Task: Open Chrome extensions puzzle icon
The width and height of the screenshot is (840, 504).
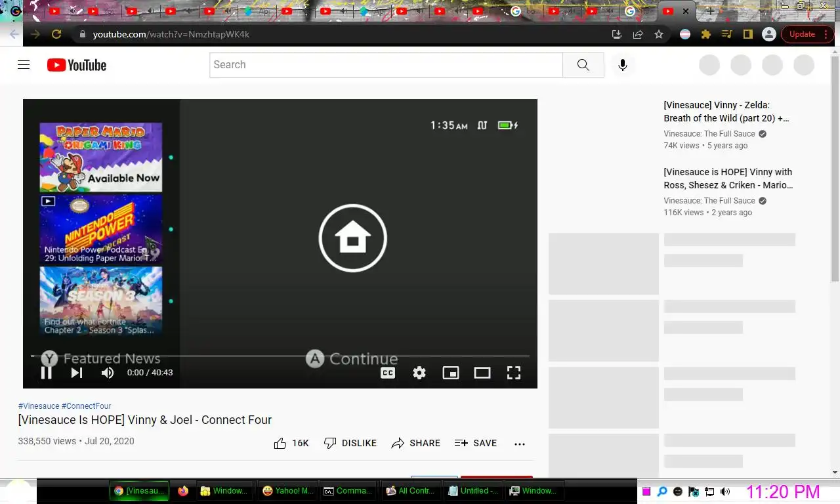Action: tap(706, 34)
